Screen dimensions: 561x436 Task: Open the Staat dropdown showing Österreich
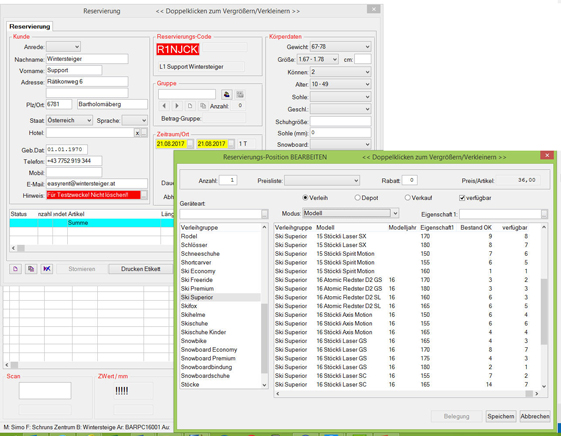[69, 121]
